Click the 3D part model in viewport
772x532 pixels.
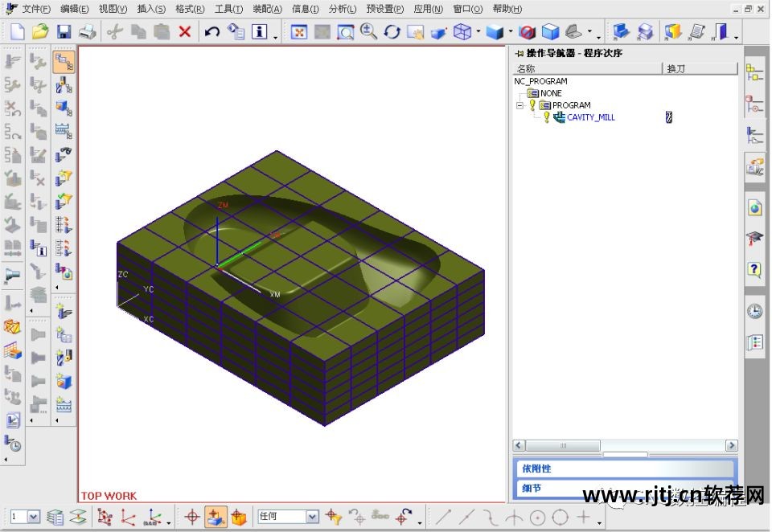(300, 288)
